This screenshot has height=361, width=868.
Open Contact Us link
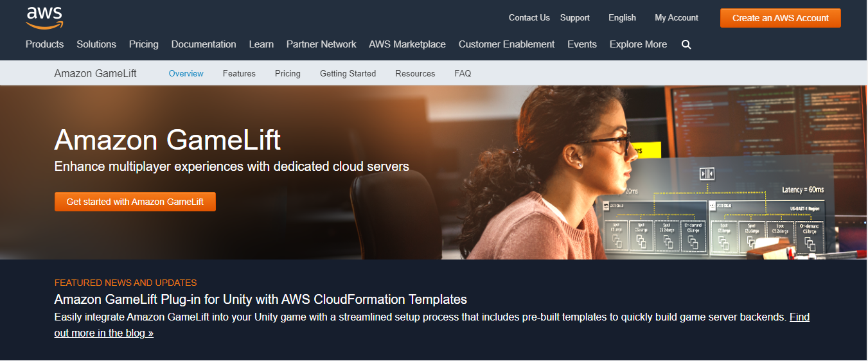(529, 18)
